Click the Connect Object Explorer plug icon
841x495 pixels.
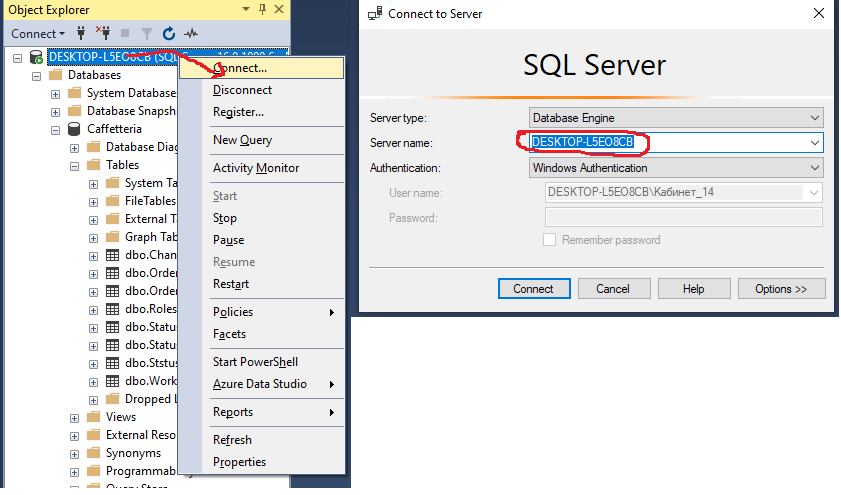point(81,33)
